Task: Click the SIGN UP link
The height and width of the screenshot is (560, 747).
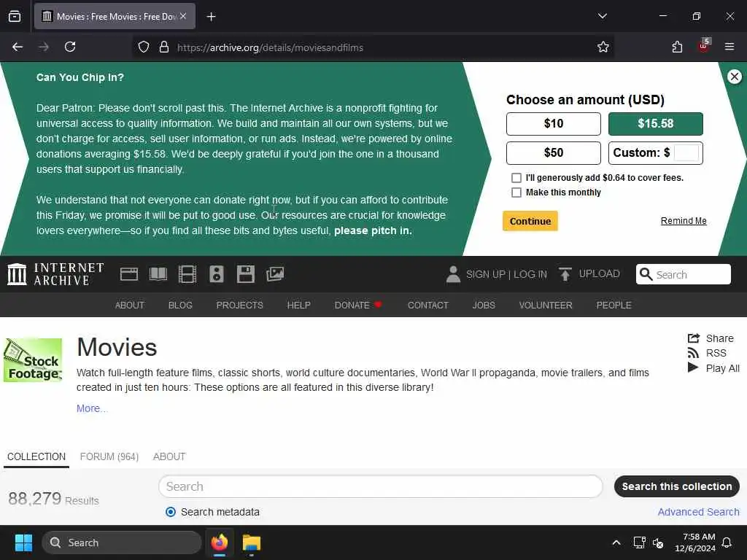Action: pos(485,274)
